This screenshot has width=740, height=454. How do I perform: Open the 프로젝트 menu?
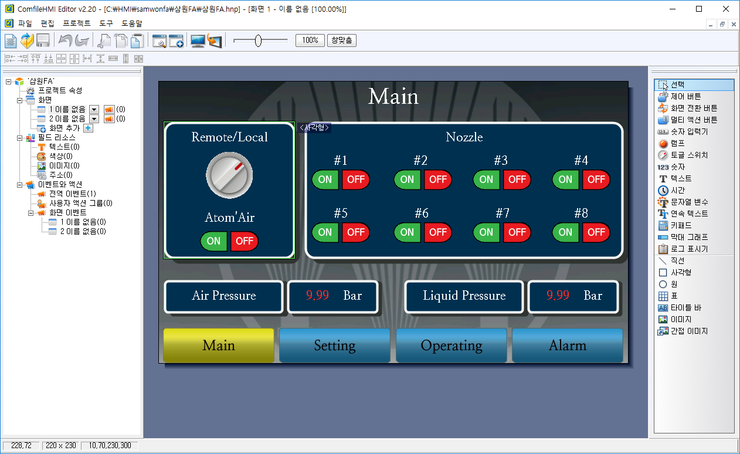click(76, 23)
